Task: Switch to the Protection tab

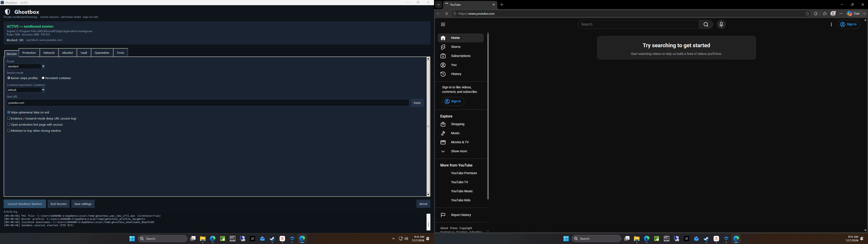Action: click(29, 53)
